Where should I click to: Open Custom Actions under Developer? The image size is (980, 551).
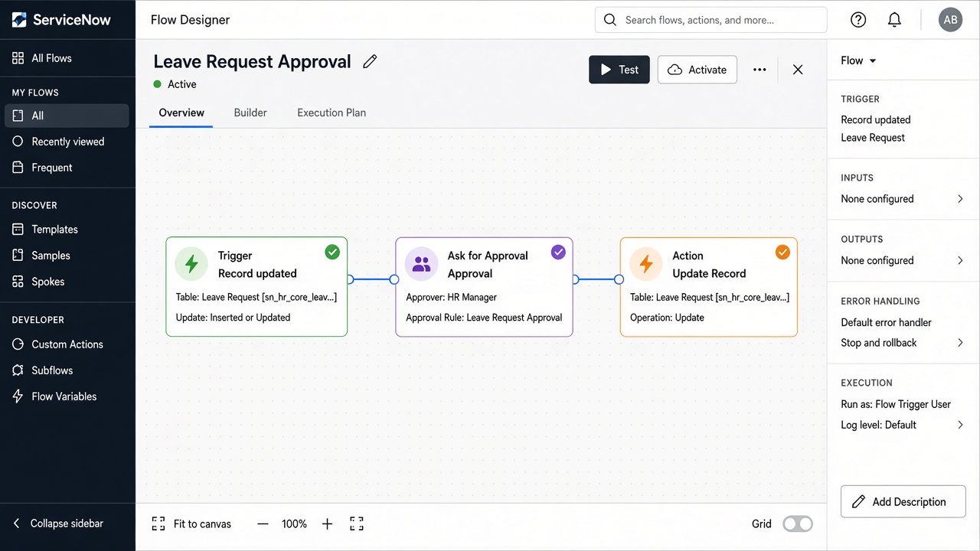tap(67, 344)
